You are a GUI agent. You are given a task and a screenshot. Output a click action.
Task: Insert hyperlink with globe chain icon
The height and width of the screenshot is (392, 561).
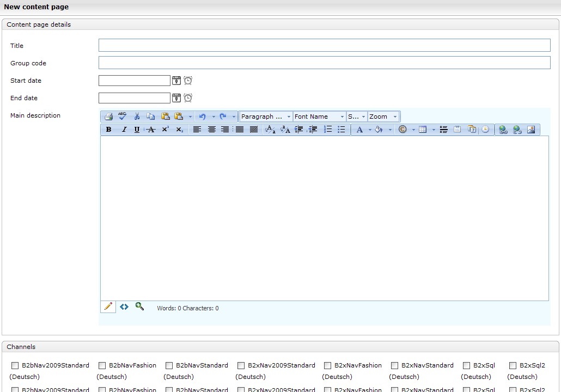click(x=503, y=130)
